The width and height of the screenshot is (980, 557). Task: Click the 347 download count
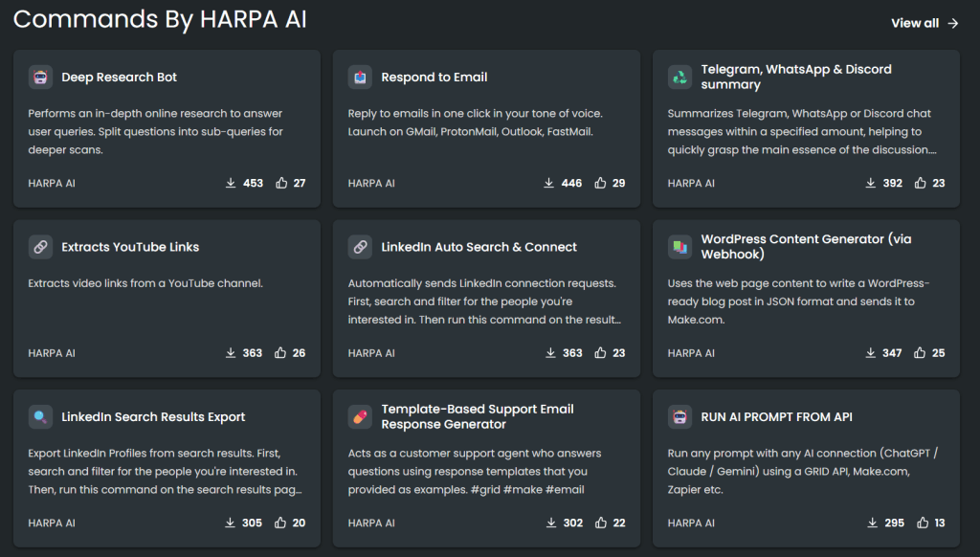(x=892, y=353)
